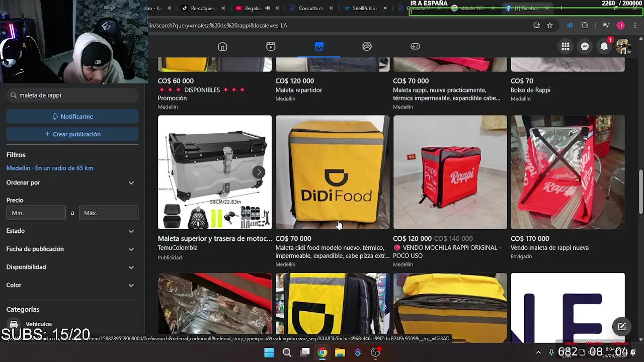The image size is (644, 362).
Task: Open Marketplace storefront icon
Action: [x=319, y=46]
